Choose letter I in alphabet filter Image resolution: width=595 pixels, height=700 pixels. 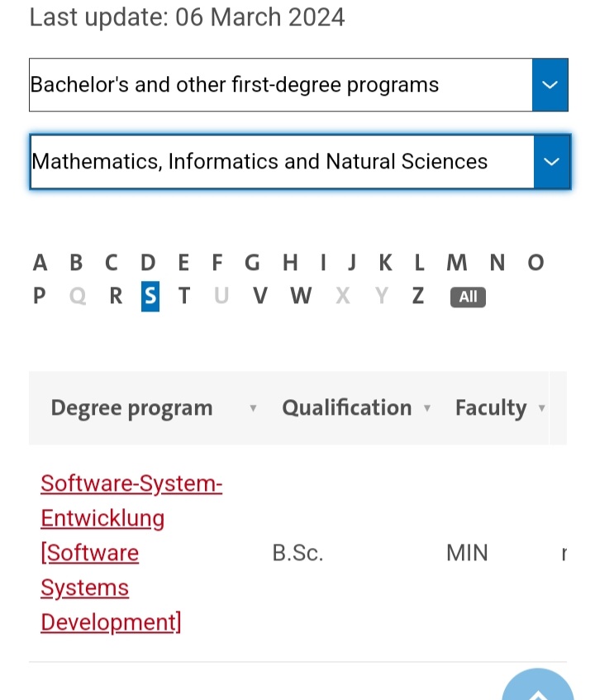tap(323, 264)
